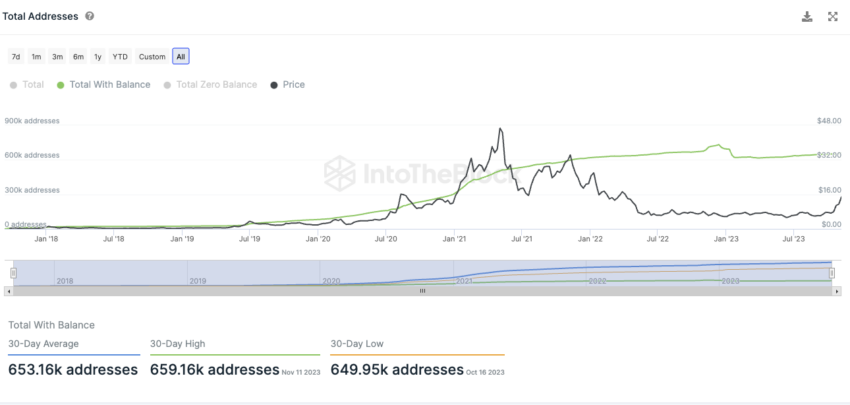Select the 7d time range

click(16, 56)
